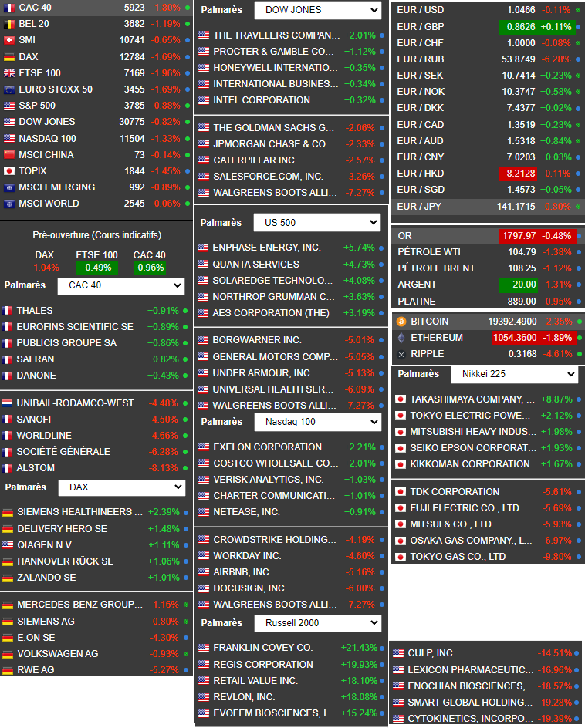Open TOKYO GAS CO., LTD link
The height and width of the screenshot is (728, 585).
458,557
